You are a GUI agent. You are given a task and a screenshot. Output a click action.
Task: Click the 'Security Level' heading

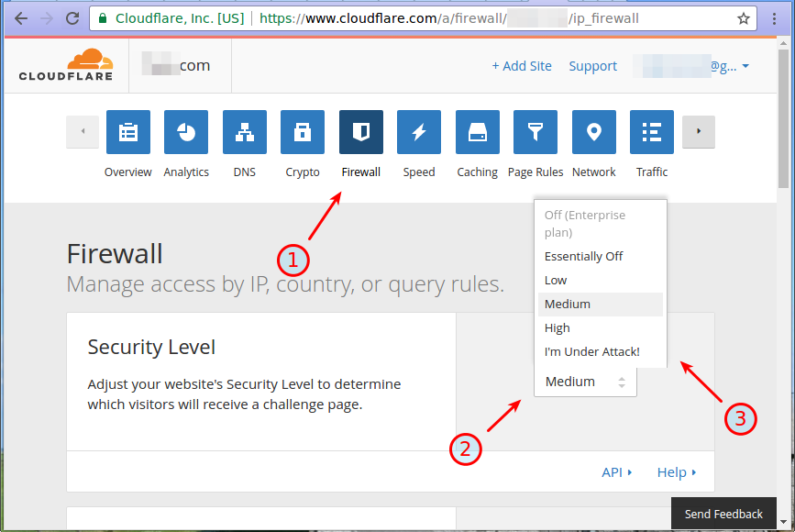[x=151, y=348]
